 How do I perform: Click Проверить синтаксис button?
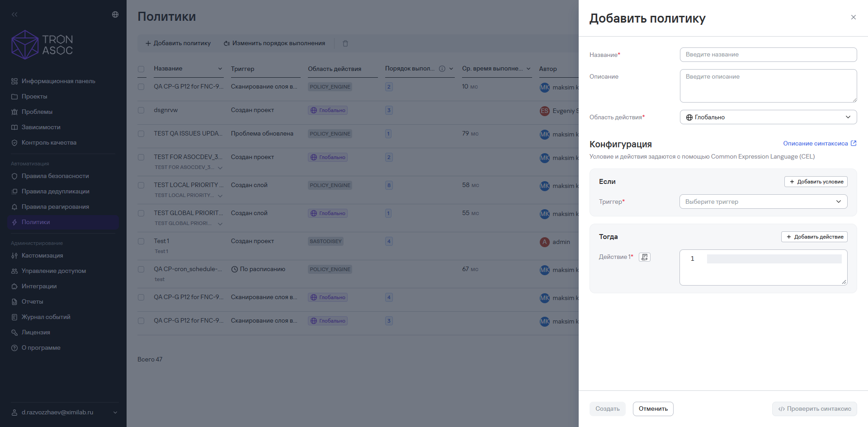(x=814, y=409)
